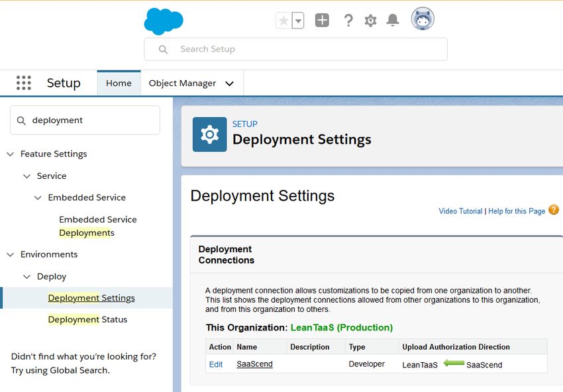Open the Video Tutorial link
The width and height of the screenshot is (563, 392).
(460, 211)
